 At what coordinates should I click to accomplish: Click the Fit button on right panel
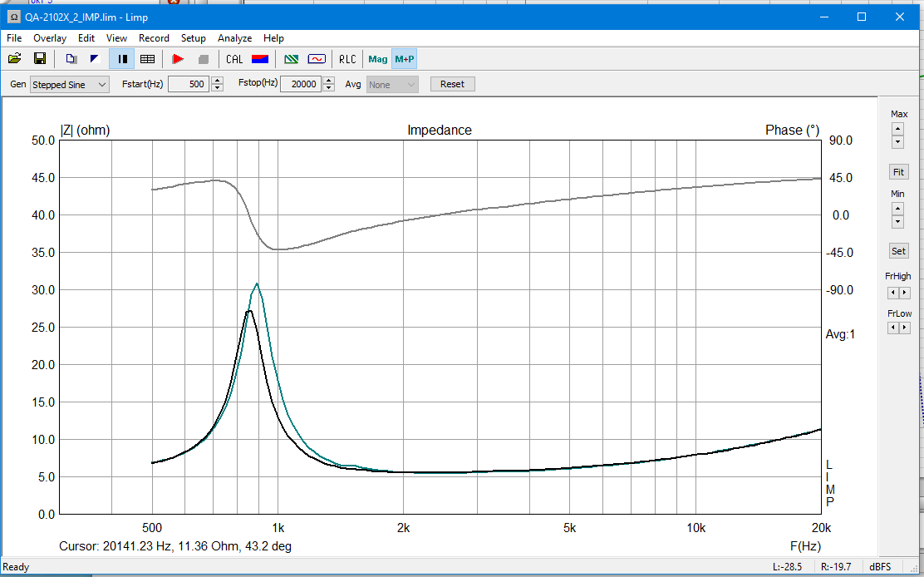898,172
